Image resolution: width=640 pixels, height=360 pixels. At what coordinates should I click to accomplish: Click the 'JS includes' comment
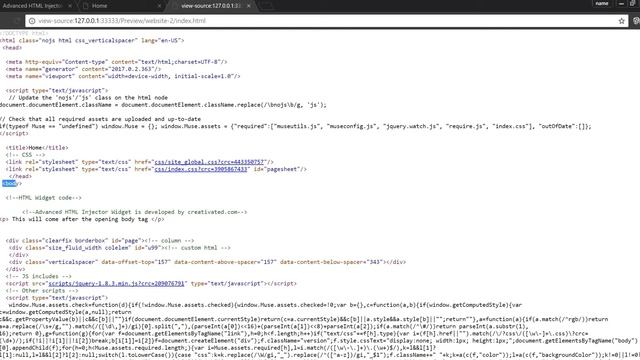39,276
